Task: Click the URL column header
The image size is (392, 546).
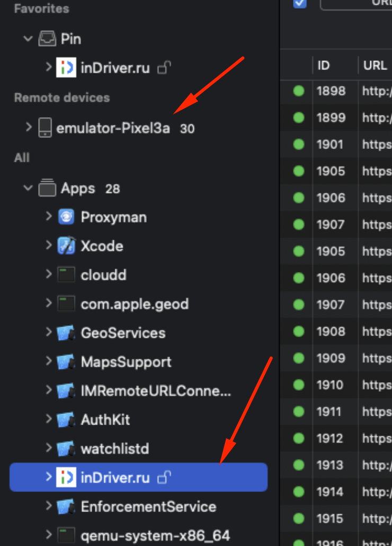Action: click(375, 65)
